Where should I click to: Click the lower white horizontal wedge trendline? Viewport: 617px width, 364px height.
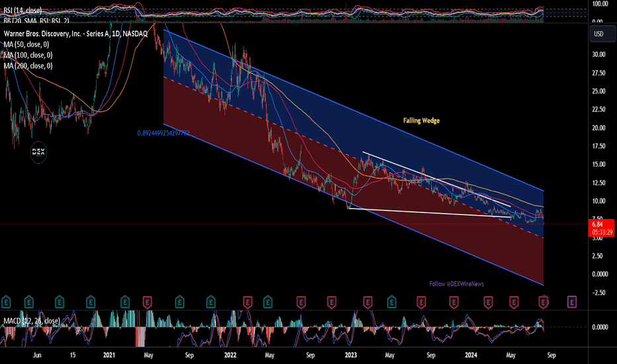(x=430, y=212)
